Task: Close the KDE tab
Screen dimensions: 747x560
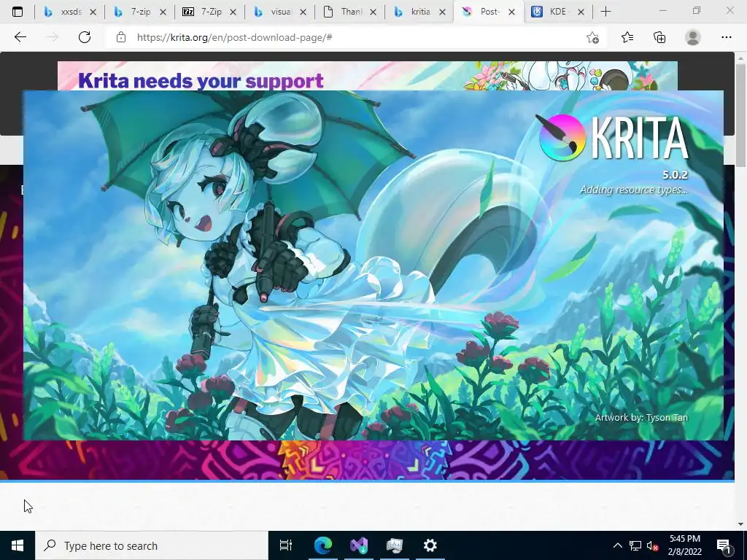Action: point(581,12)
